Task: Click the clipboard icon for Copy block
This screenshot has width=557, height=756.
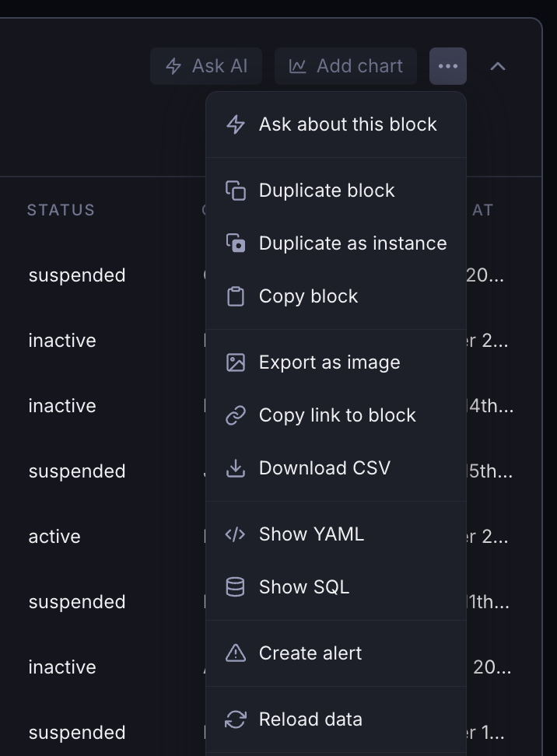Action: (235, 296)
